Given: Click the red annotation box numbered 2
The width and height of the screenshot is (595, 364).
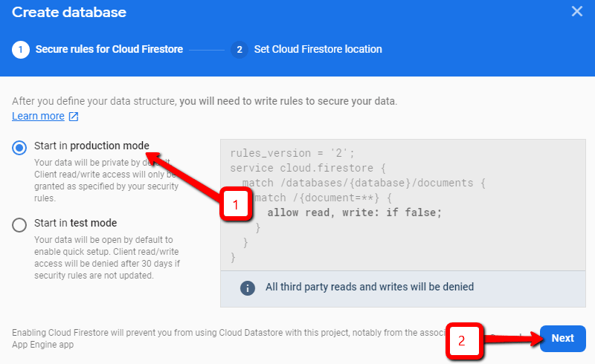Looking at the screenshot, I should coord(461,341).
